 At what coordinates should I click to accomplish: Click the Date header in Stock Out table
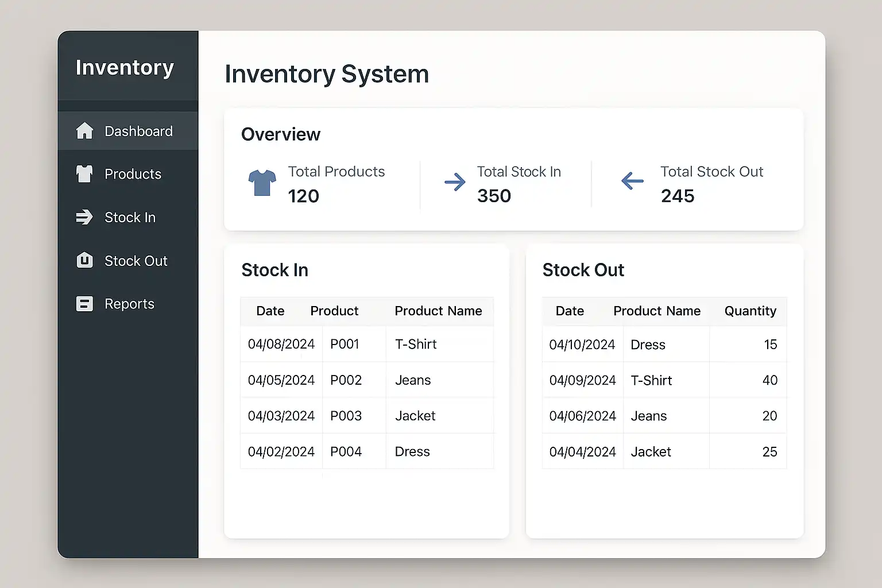(x=570, y=311)
